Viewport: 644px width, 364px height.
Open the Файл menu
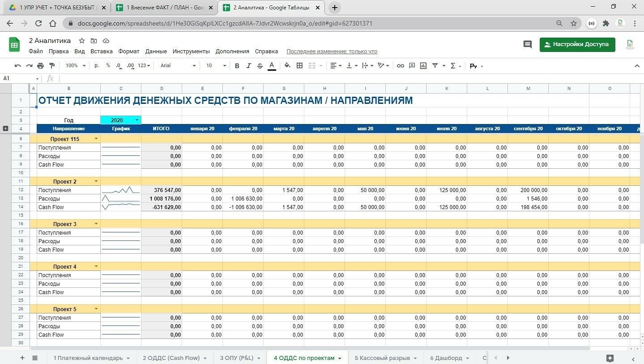36,51
